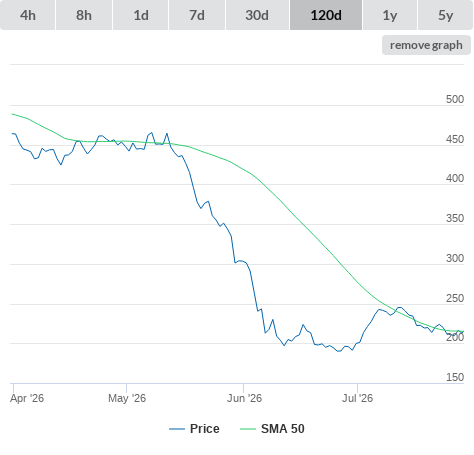Screen dimensions: 474x455
Task: Switch to the 8h time range
Action: 84,15
